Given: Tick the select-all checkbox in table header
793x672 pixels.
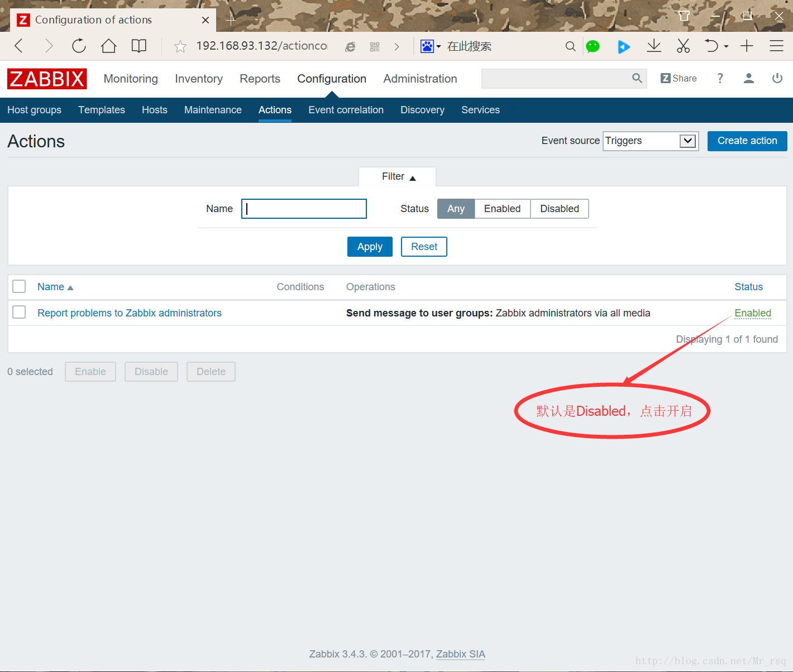Looking at the screenshot, I should (x=19, y=286).
